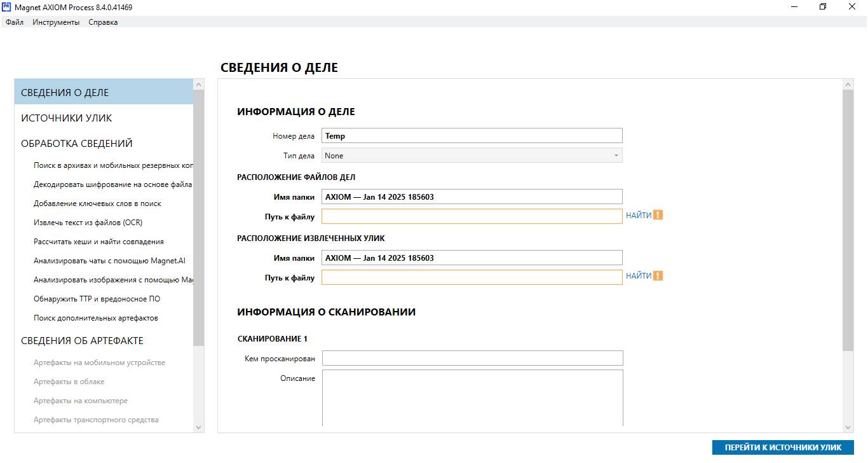The image size is (868, 463).
Task: Click the warning icon beside case files НАЙТИ
Action: pyautogui.click(x=658, y=215)
